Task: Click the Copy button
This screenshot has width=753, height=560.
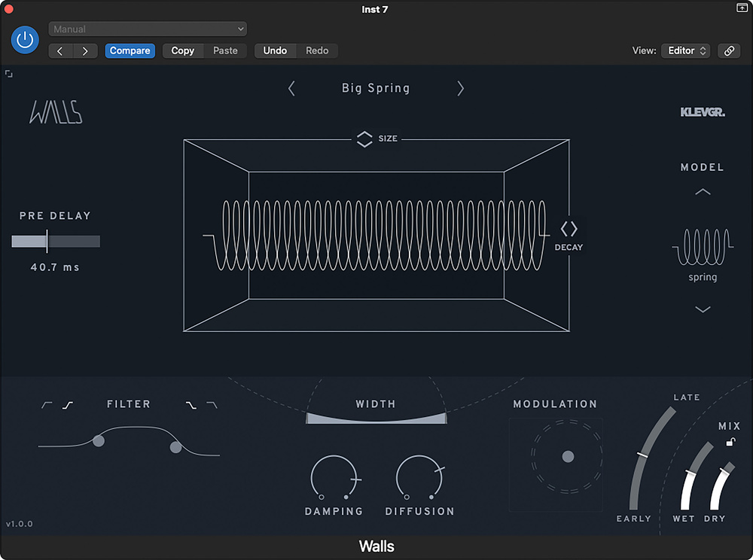Action: (x=182, y=50)
